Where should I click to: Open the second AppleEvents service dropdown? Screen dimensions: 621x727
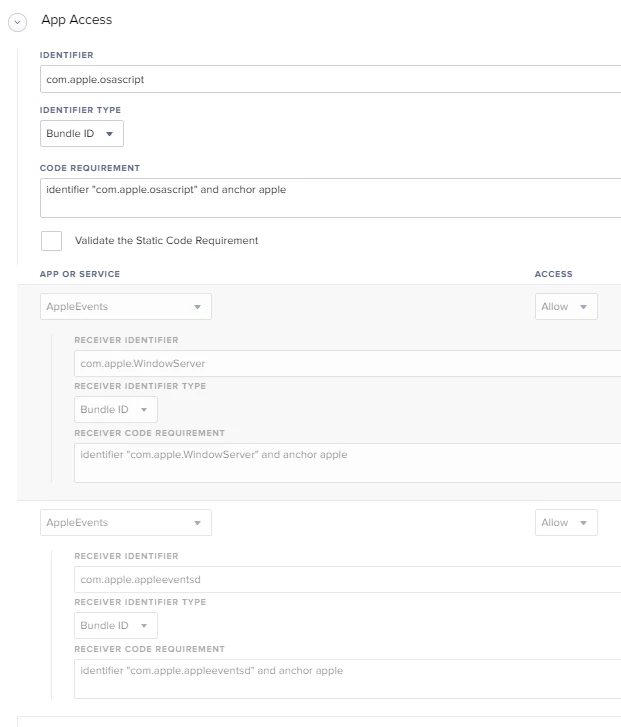coord(126,523)
